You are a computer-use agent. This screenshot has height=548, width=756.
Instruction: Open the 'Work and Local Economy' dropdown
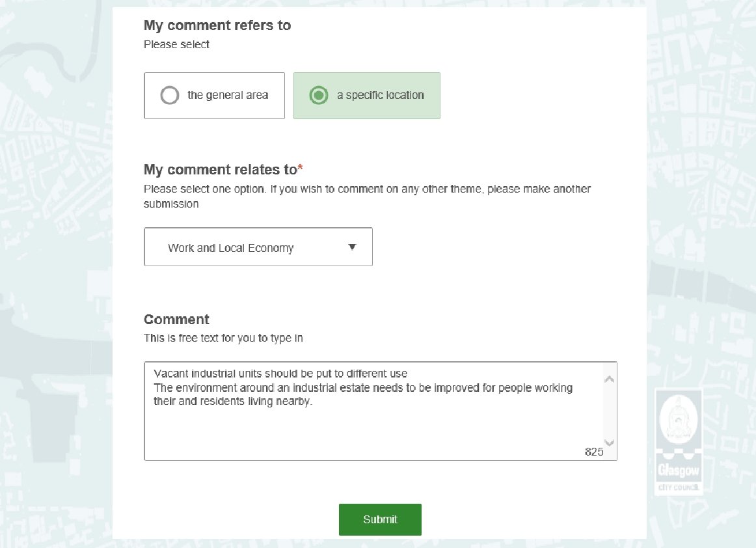(x=258, y=247)
